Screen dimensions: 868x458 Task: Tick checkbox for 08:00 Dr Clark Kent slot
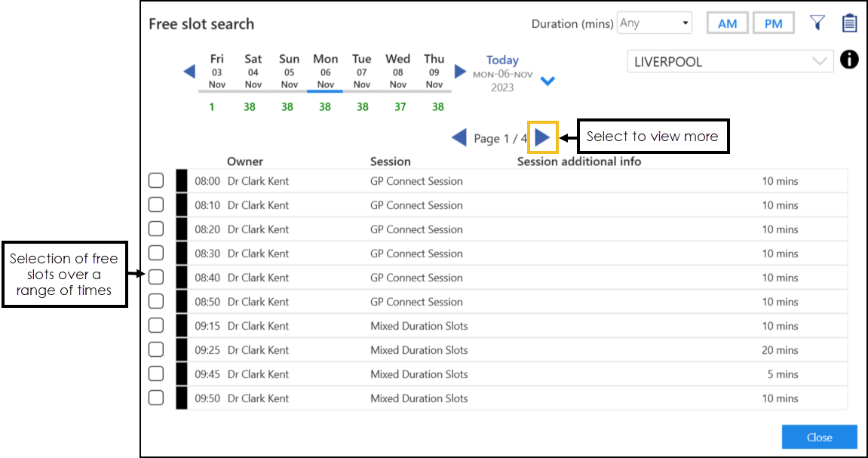[156, 181]
